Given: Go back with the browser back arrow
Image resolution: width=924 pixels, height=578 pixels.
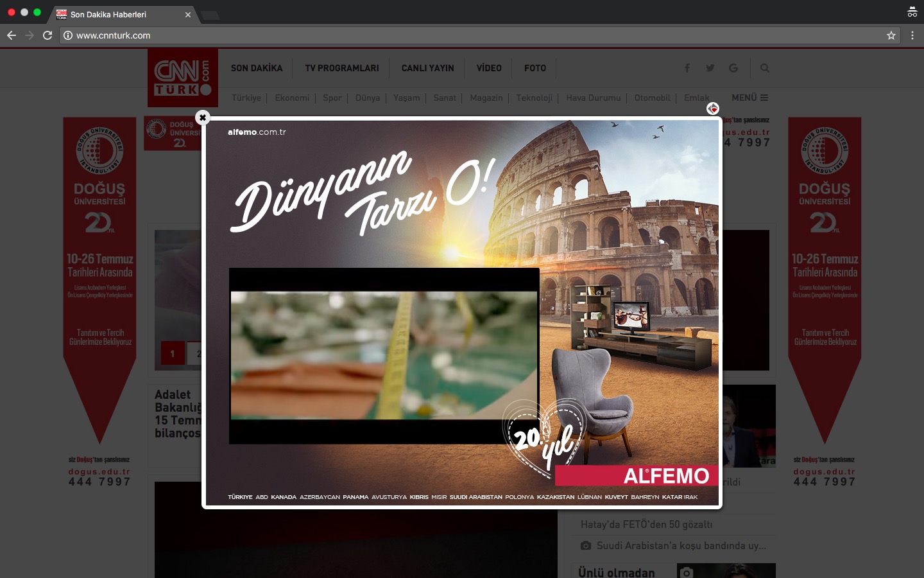Looking at the screenshot, I should click(11, 35).
